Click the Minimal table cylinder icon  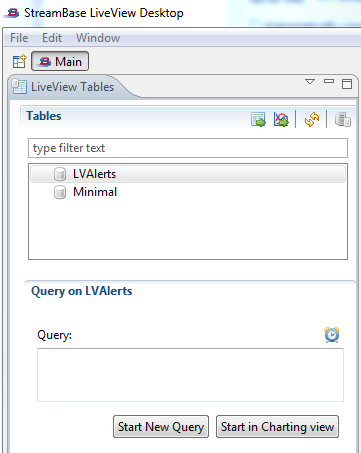60,192
